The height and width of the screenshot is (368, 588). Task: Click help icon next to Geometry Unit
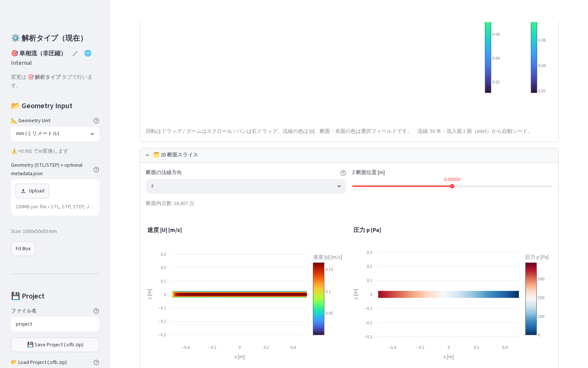pyautogui.click(x=96, y=121)
